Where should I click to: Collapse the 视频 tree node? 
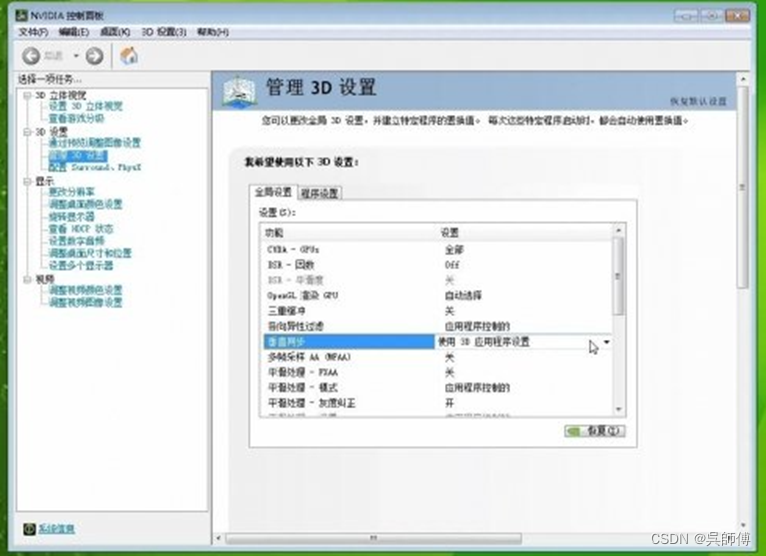27,279
